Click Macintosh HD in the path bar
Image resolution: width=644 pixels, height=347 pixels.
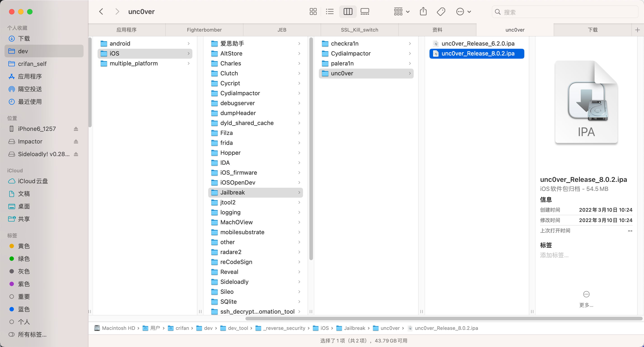(115, 328)
